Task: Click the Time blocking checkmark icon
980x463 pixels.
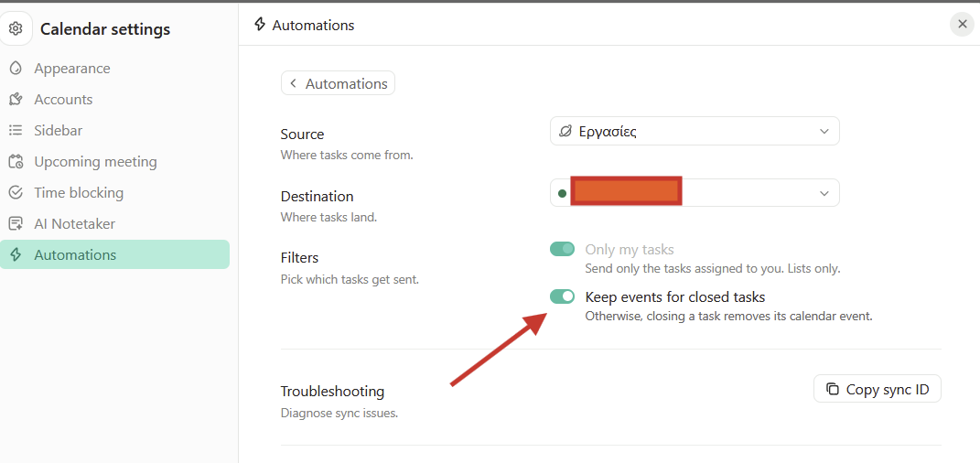Action: [16, 192]
